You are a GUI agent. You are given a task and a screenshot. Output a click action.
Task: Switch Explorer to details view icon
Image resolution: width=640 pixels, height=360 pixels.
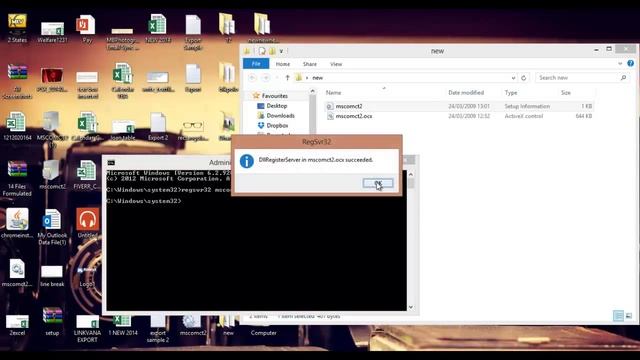(618, 316)
